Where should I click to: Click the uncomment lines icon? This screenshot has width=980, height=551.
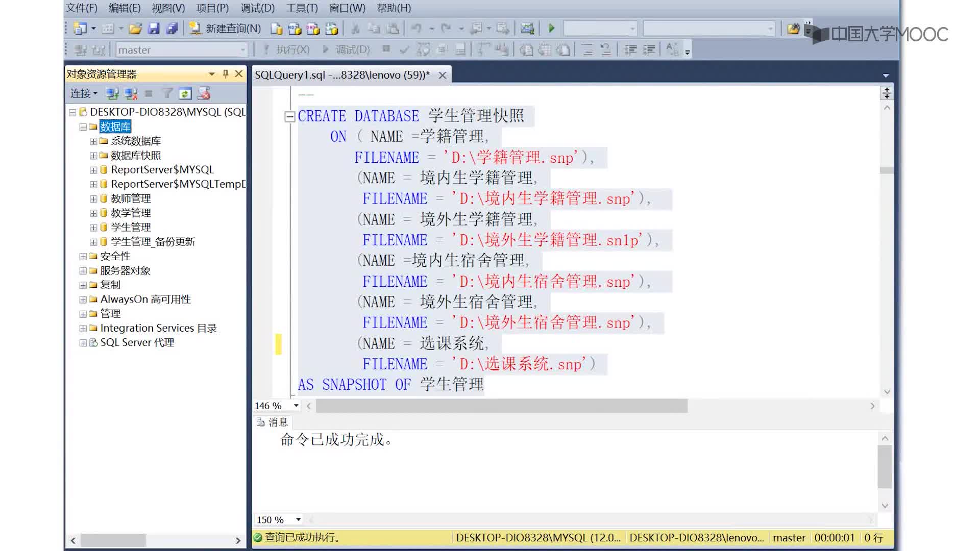[x=606, y=50]
